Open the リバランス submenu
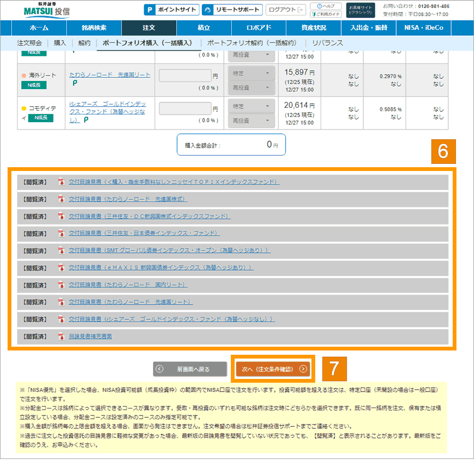 pyautogui.click(x=328, y=43)
